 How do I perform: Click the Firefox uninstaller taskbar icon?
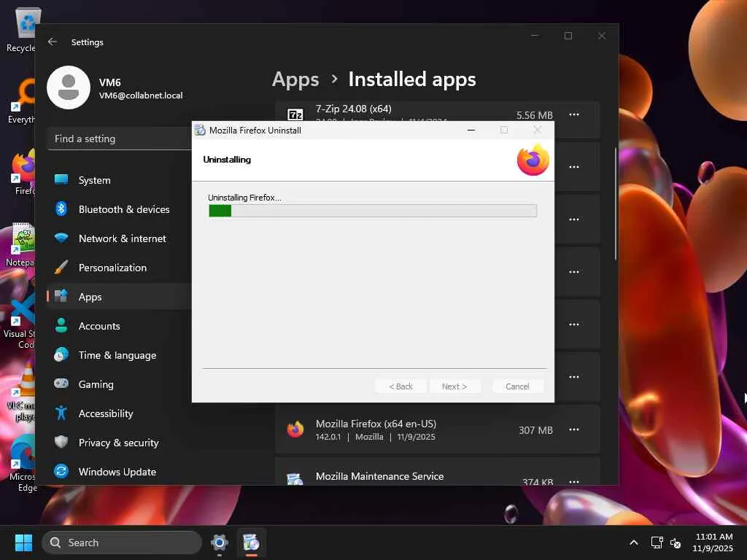click(x=252, y=542)
